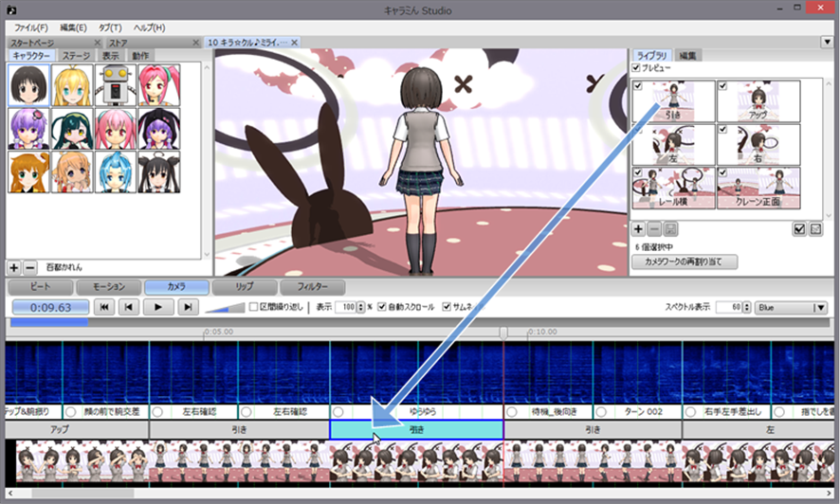
Task: Click the カメラワークの再割り当て button
Action: pyautogui.click(x=685, y=262)
